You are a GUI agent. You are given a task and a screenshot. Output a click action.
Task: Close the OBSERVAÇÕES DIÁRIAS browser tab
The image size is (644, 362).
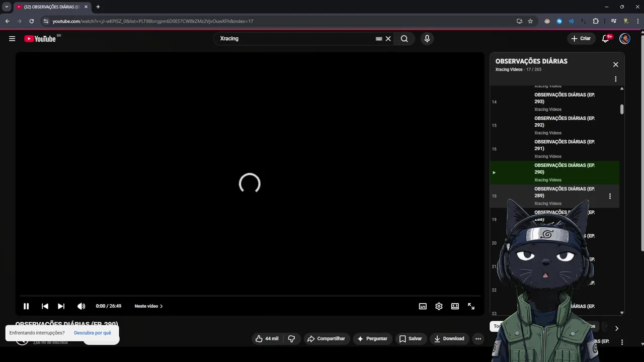86,7
